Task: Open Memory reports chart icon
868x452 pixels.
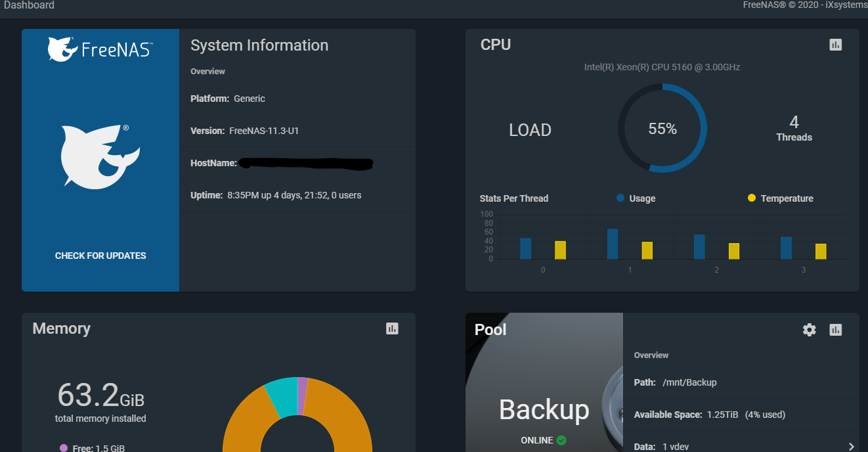Action: pyautogui.click(x=392, y=328)
